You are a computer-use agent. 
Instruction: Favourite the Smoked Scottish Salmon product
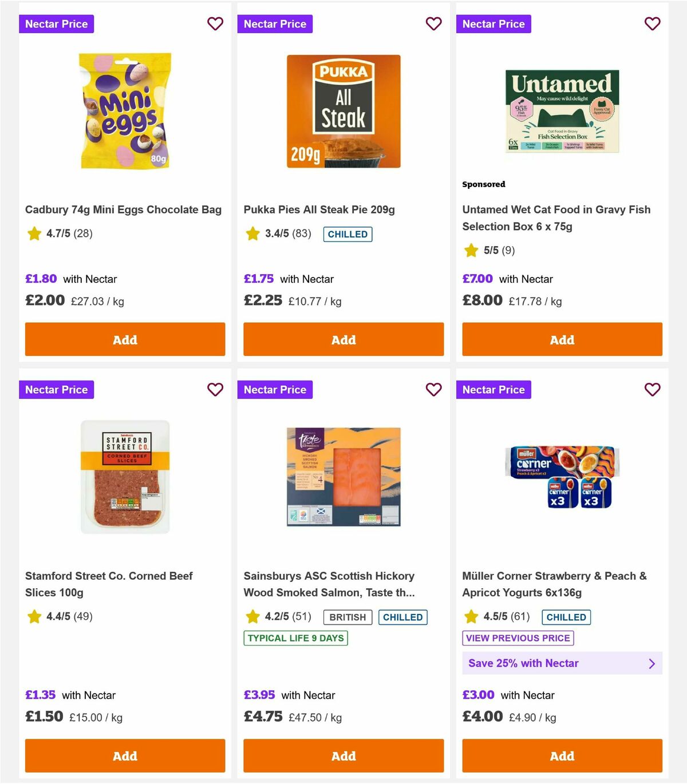[434, 390]
